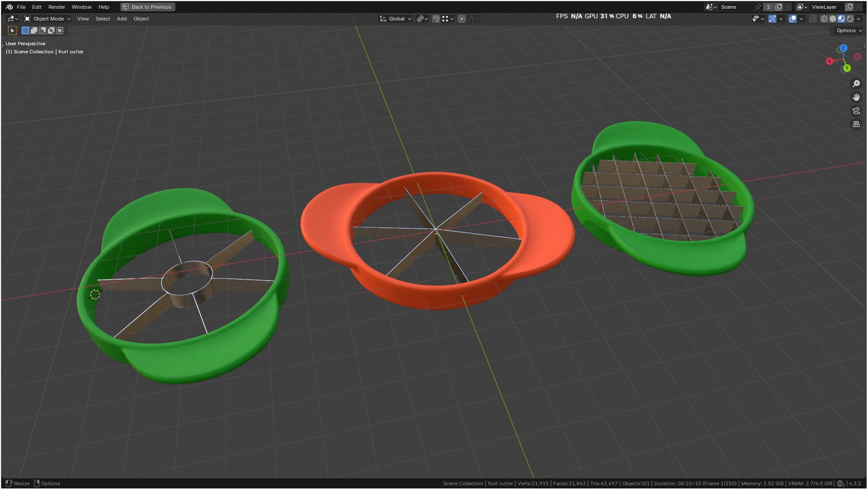
Task: Open the viewport Object menu
Action: click(x=141, y=19)
